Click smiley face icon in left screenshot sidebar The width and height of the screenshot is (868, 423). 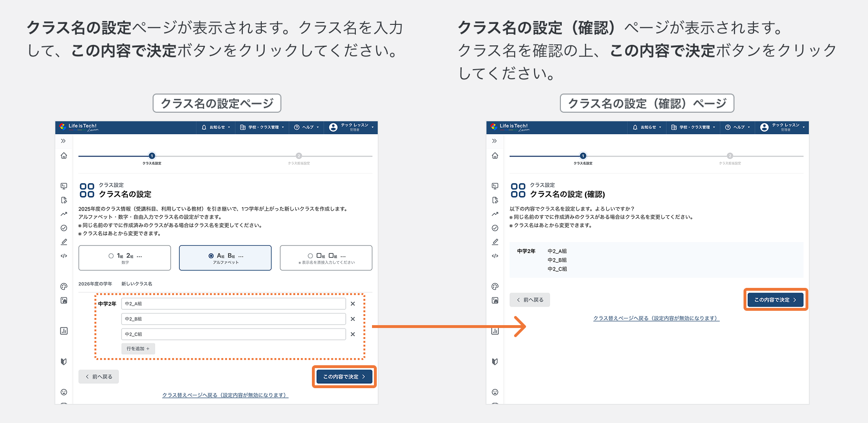point(64,392)
